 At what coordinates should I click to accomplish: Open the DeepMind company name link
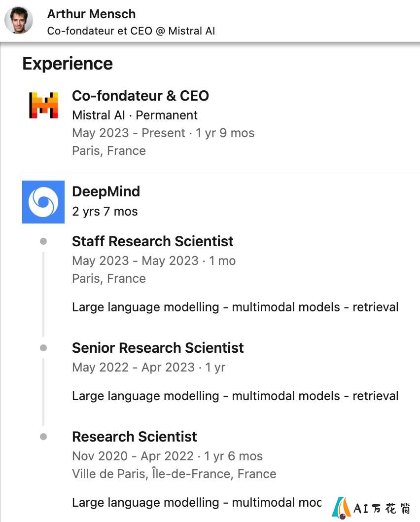[106, 192]
